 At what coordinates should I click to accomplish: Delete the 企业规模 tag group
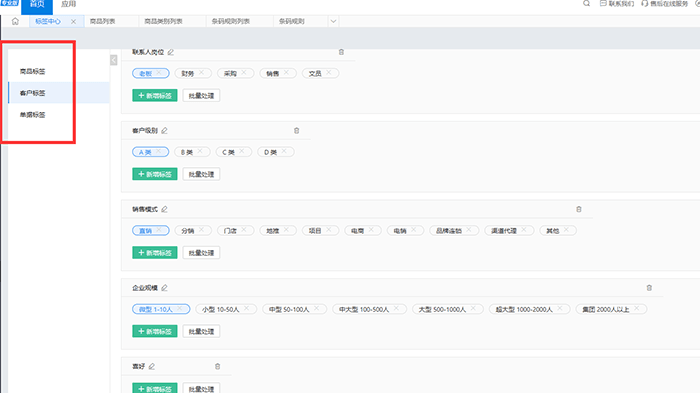pyautogui.click(x=650, y=288)
